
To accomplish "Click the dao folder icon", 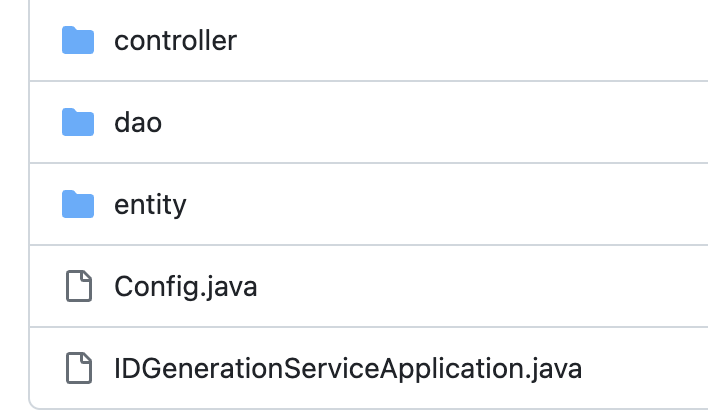I will point(77,123).
